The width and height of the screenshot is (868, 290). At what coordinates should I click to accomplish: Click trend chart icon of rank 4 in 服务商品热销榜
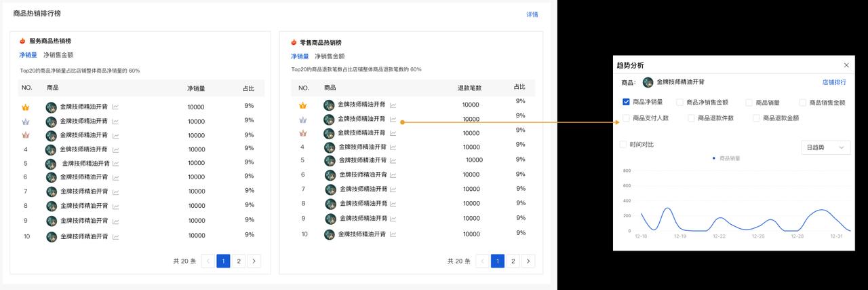115,149
